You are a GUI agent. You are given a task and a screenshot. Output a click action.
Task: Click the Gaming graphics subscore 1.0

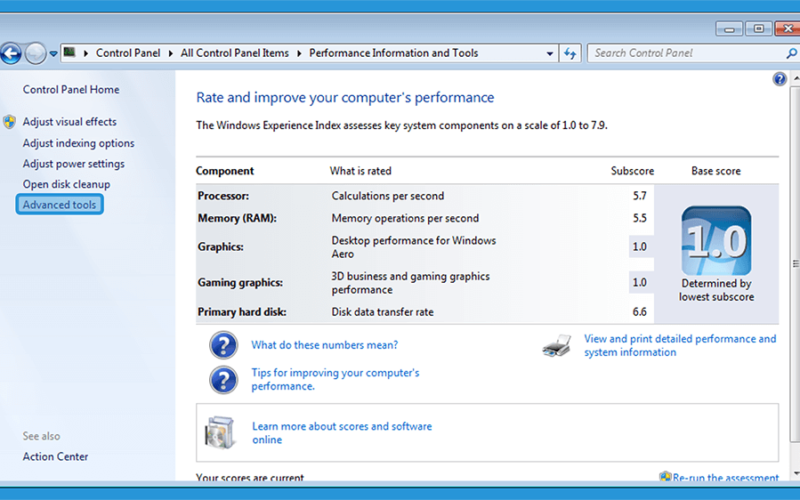click(x=639, y=283)
